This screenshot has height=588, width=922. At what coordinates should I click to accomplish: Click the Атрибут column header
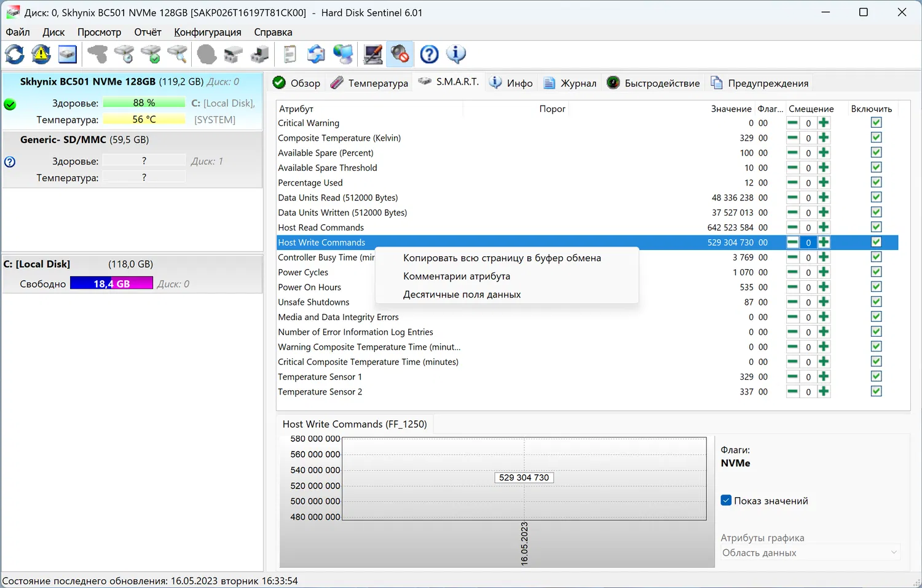tap(369, 109)
